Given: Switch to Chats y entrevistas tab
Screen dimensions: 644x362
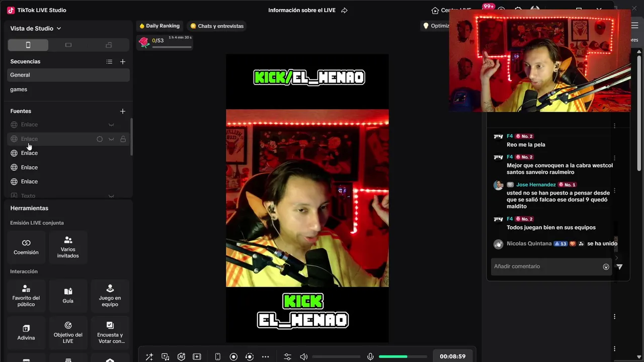Looking at the screenshot, I should tap(217, 26).
